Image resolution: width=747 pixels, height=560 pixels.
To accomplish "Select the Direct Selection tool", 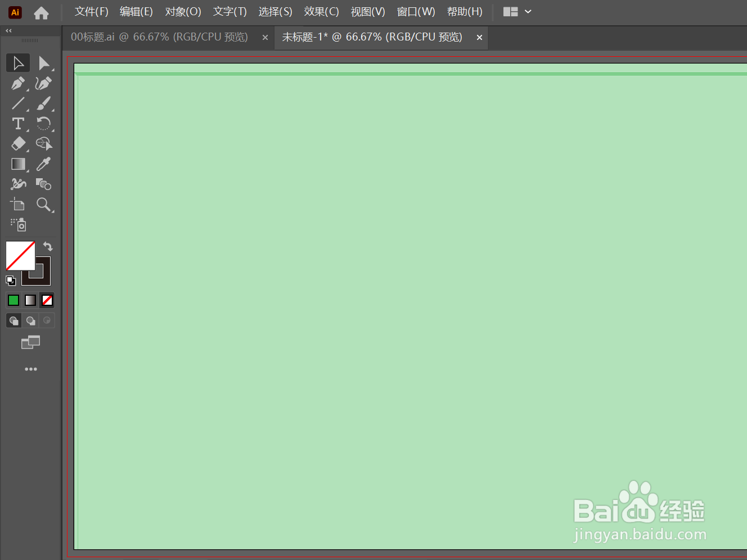I will click(43, 63).
